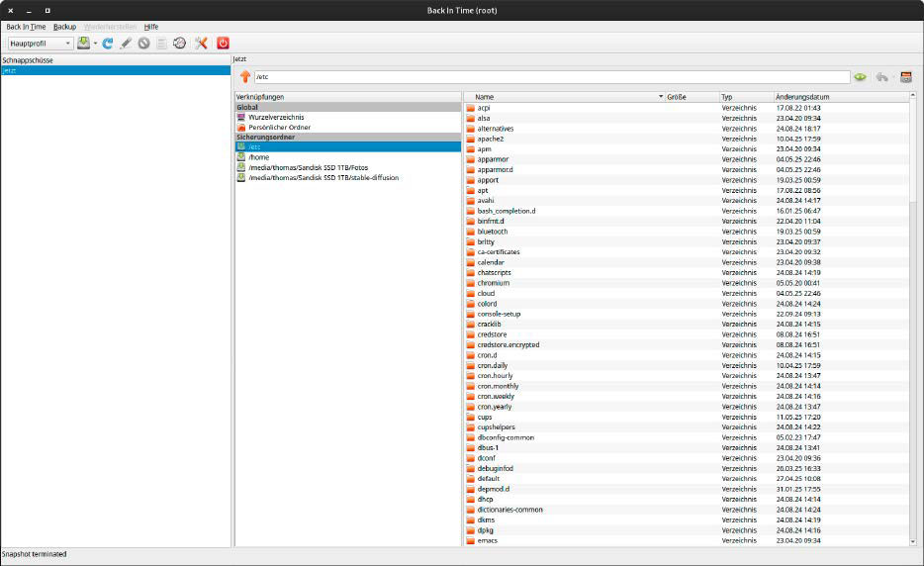This screenshot has height=566, width=924.
Task: Select the apache2 folder row
Action: [491, 139]
